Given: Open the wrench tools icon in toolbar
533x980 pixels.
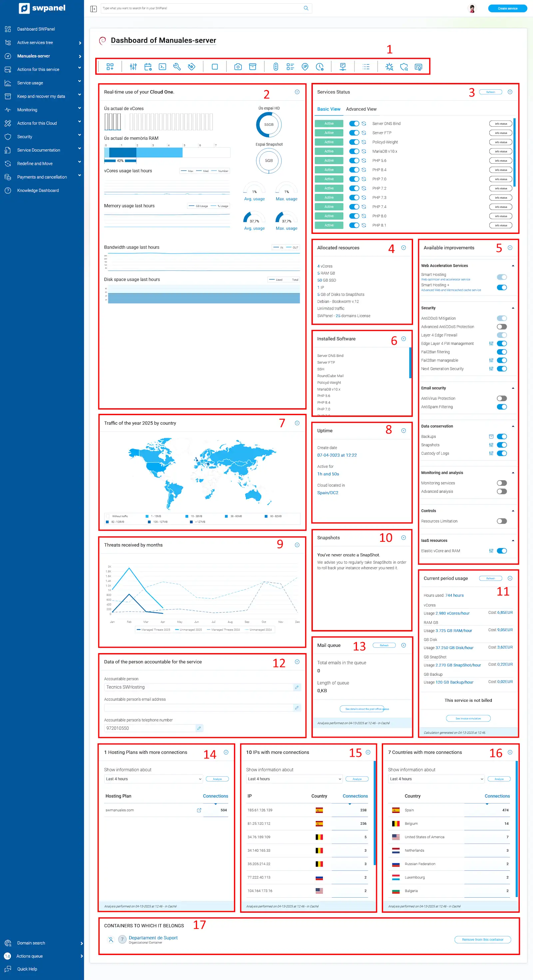Looking at the screenshot, I should [177, 67].
